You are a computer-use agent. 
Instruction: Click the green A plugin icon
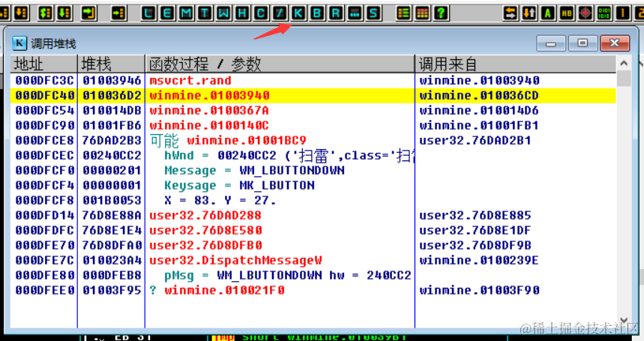coord(548,13)
